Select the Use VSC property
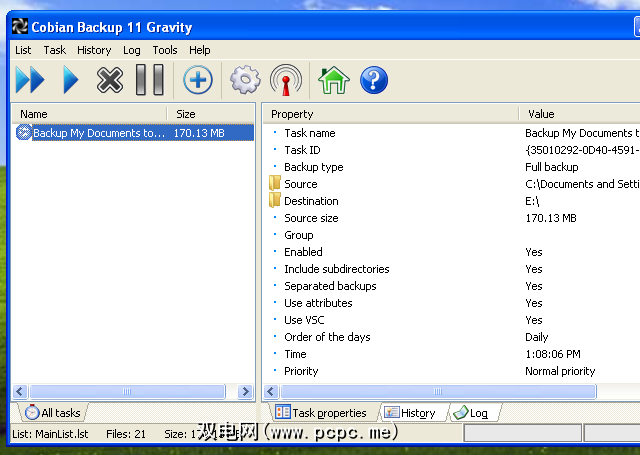 pyautogui.click(x=304, y=320)
